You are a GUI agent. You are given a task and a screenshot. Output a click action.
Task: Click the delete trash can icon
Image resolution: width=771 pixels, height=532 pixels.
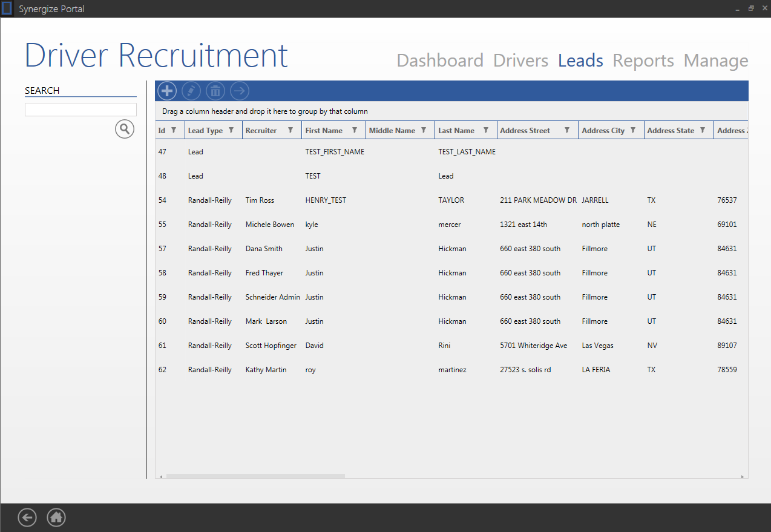215,91
